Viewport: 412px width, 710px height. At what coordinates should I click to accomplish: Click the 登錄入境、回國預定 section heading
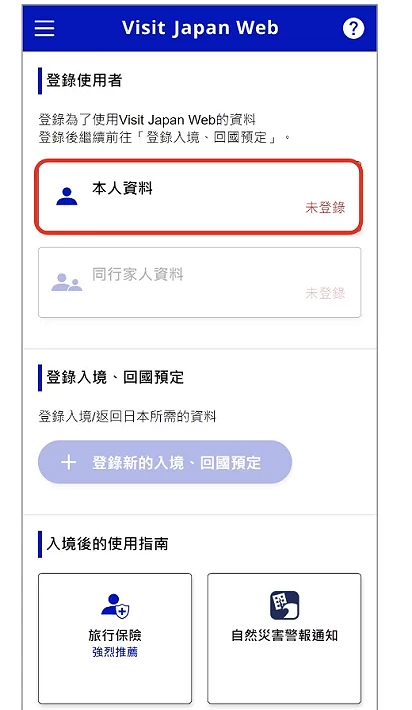115,377
